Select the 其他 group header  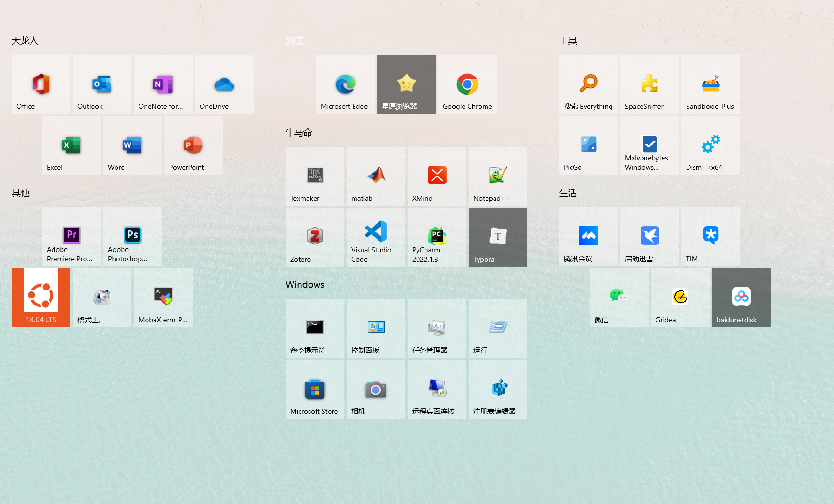21,193
